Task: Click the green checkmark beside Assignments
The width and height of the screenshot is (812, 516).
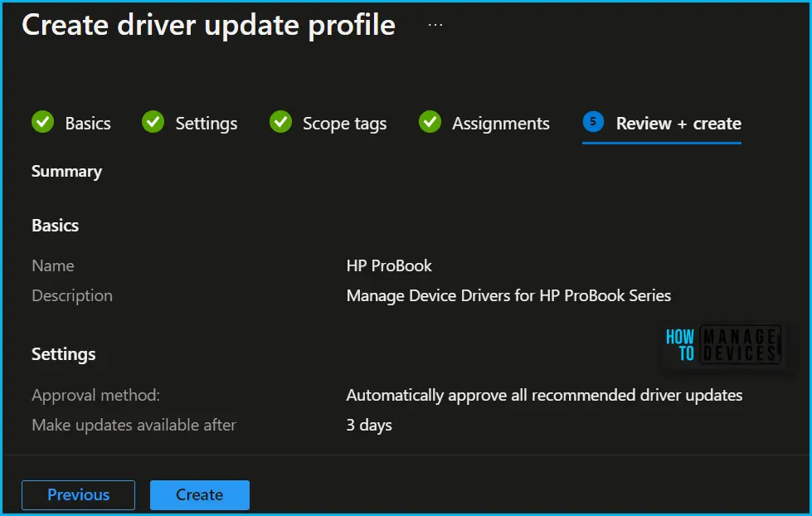Action: click(430, 122)
